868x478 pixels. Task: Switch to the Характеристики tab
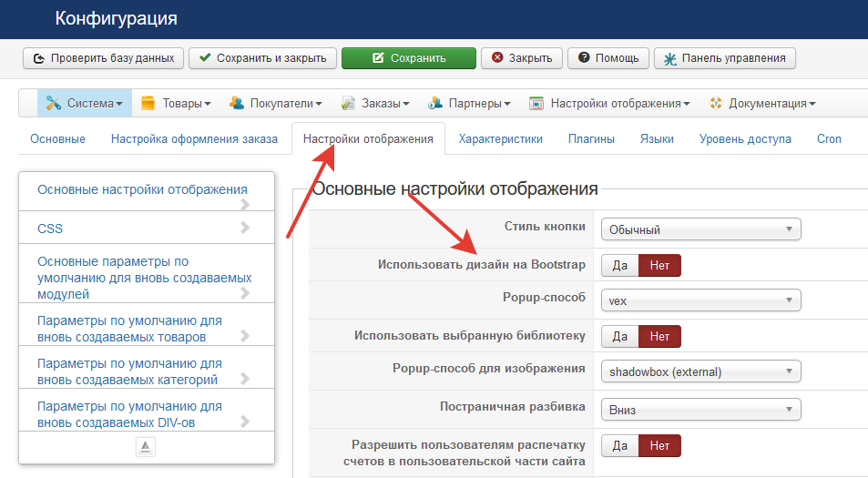point(500,139)
